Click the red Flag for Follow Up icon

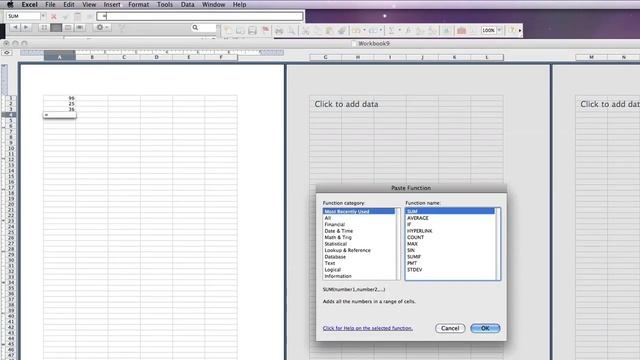tap(265, 30)
